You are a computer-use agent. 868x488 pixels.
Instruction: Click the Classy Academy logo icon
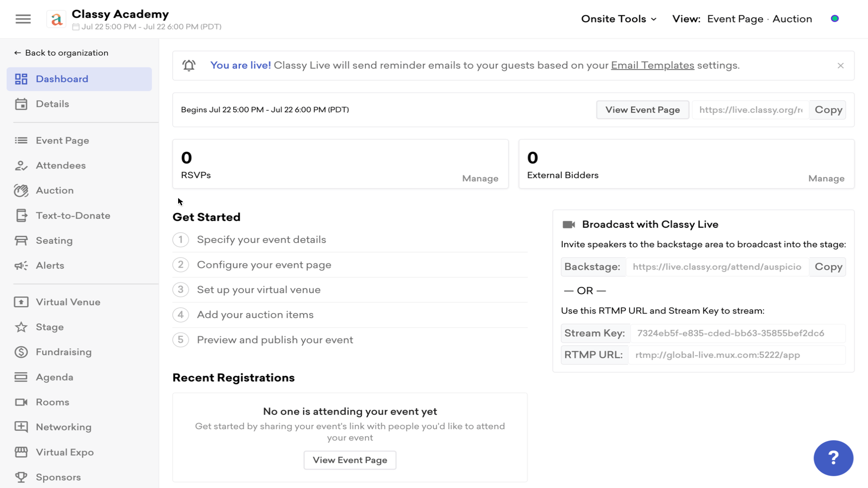click(x=57, y=19)
